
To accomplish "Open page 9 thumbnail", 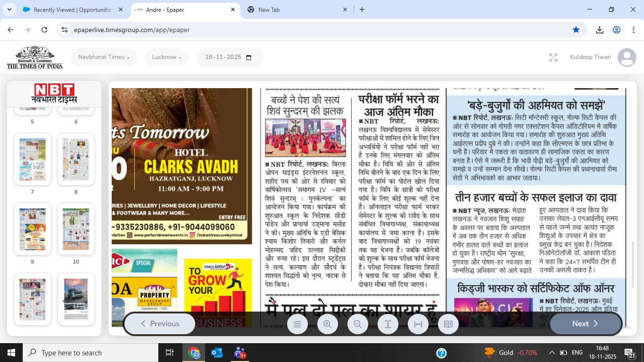I will 33,230.
